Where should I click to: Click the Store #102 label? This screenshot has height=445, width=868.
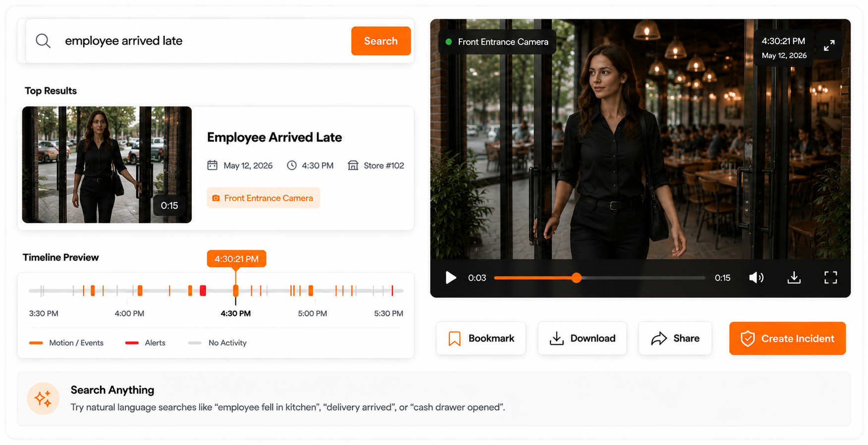click(x=384, y=166)
